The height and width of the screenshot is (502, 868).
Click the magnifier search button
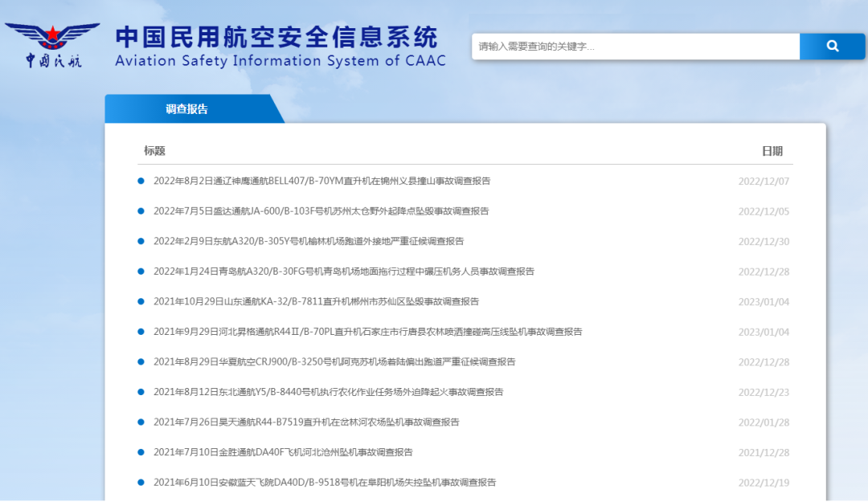coord(832,47)
